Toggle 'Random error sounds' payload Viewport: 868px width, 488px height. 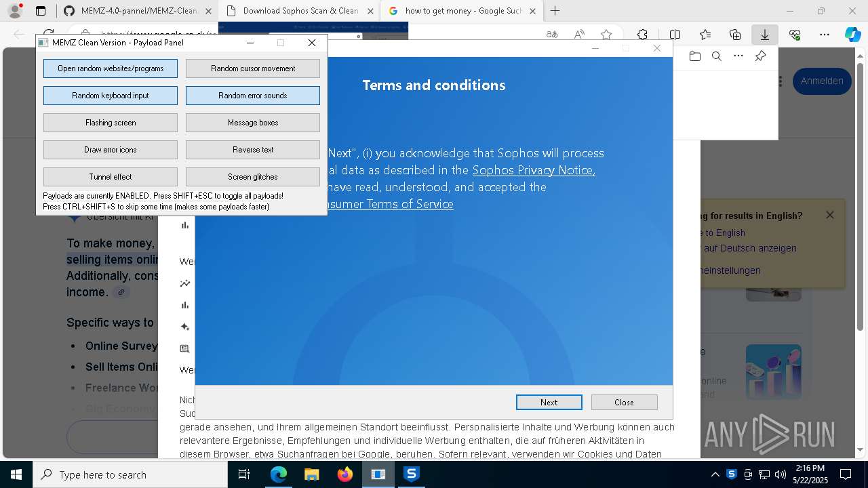click(253, 96)
